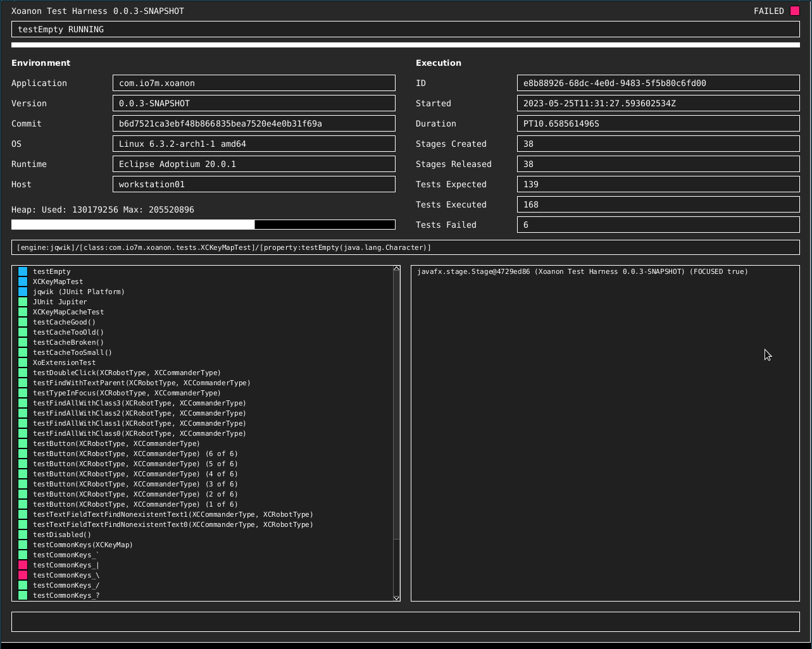The image size is (812, 649).
Task: Click the white test progress bar at top
Action: pos(406,45)
